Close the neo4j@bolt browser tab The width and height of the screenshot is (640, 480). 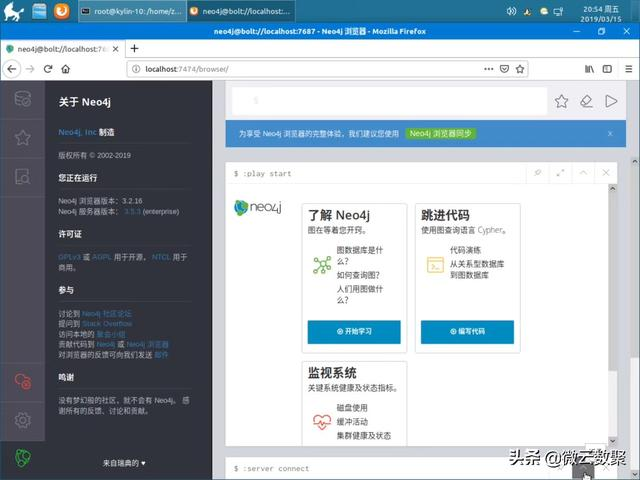click(116, 49)
